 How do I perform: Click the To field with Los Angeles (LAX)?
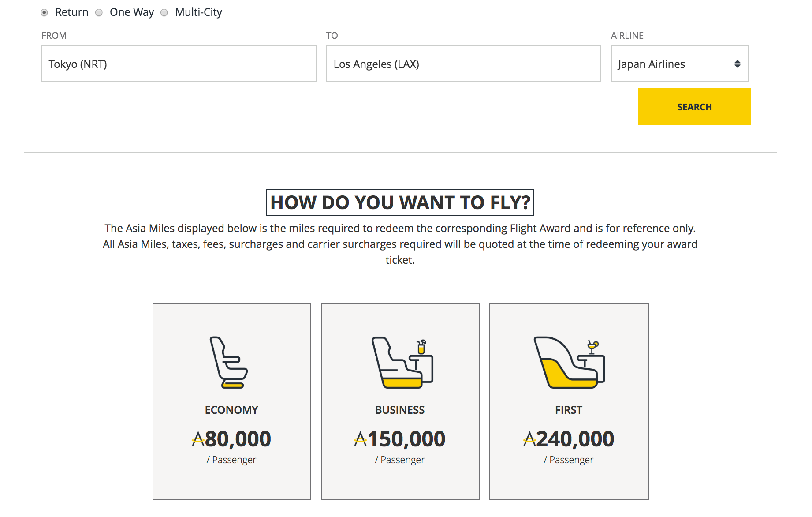pyautogui.click(x=463, y=64)
